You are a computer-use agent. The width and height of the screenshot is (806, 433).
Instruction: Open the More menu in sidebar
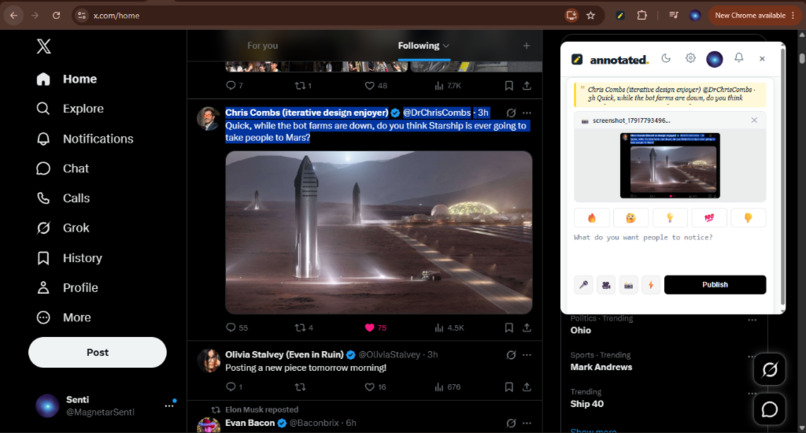[x=63, y=317]
